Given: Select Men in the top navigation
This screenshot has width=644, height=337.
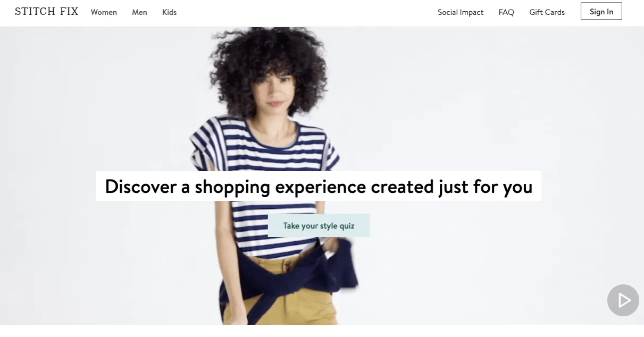Looking at the screenshot, I should coord(139,12).
